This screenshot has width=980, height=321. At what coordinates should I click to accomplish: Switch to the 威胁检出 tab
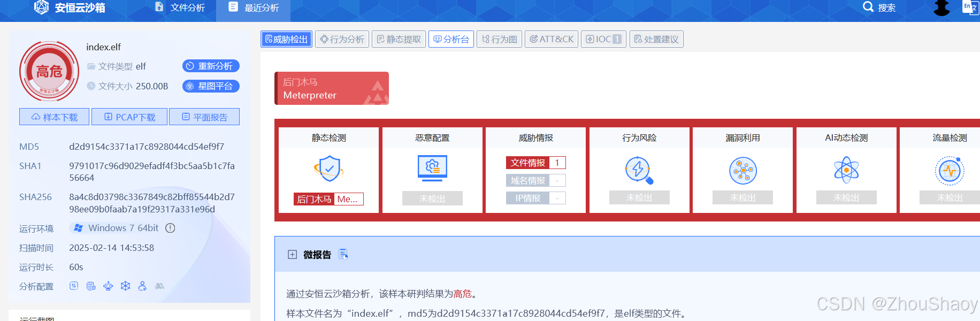tap(286, 39)
